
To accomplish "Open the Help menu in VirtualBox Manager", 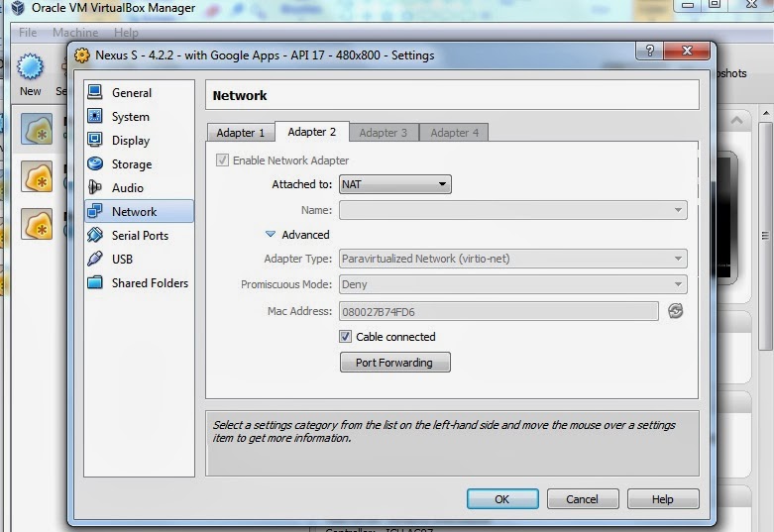I will tap(126, 33).
